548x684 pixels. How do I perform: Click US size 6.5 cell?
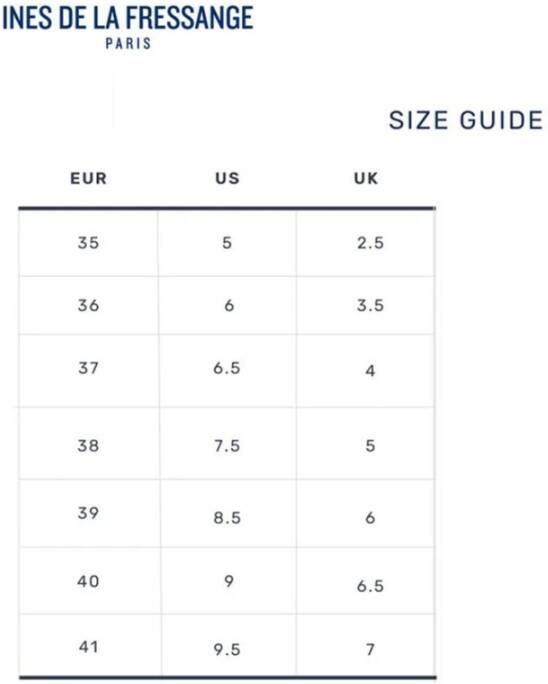(227, 370)
